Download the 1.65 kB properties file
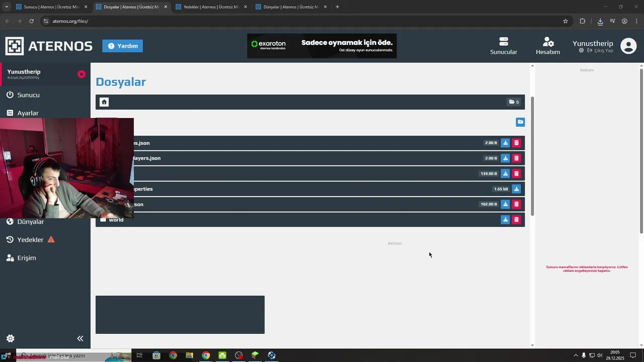 [516, 189]
